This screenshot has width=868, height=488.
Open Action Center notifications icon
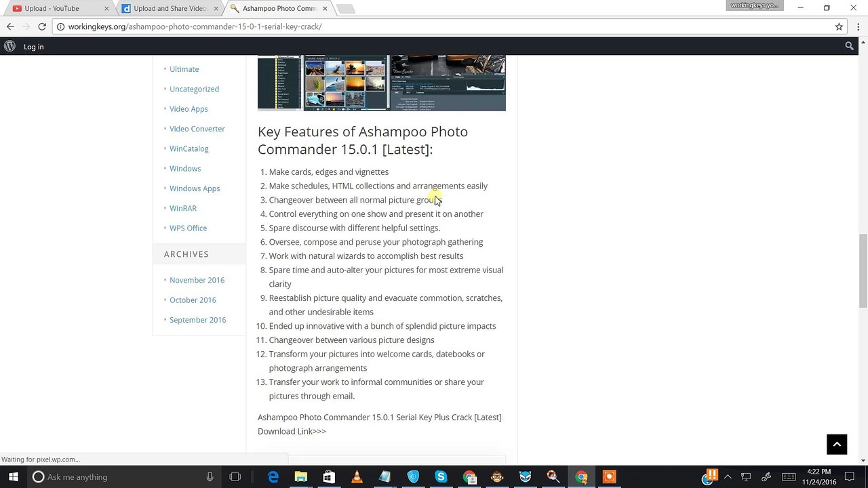[x=849, y=477]
